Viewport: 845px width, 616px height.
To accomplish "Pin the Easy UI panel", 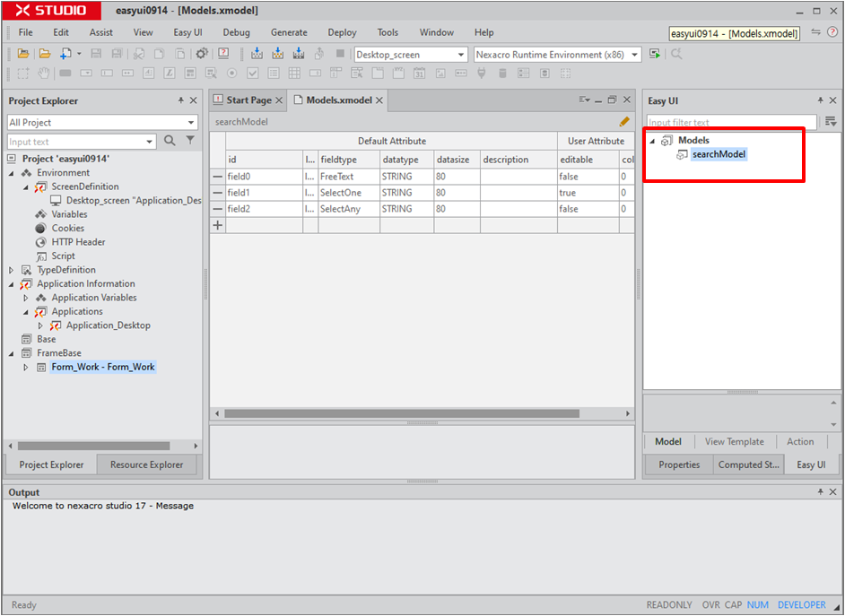I will point(820,100).
